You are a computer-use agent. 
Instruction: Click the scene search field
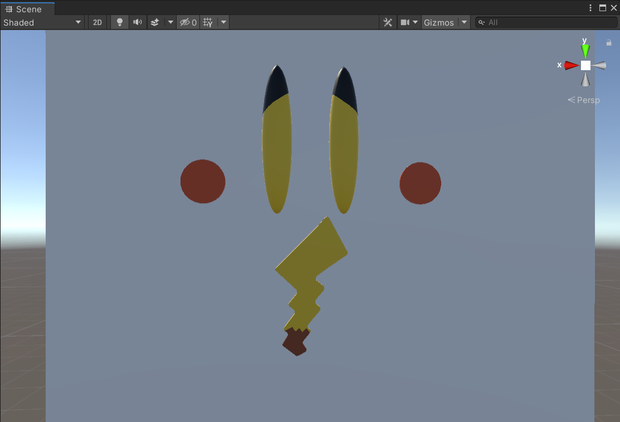point(546,23)
